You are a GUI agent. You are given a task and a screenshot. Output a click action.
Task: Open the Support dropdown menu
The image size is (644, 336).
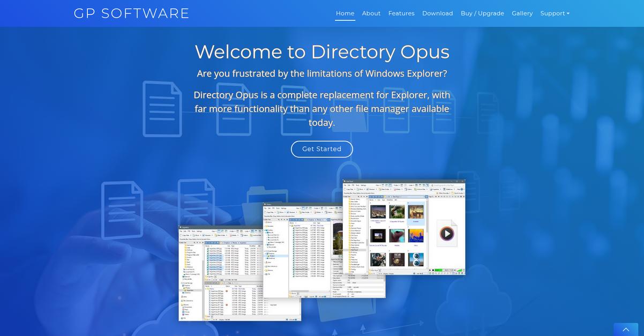552,13
